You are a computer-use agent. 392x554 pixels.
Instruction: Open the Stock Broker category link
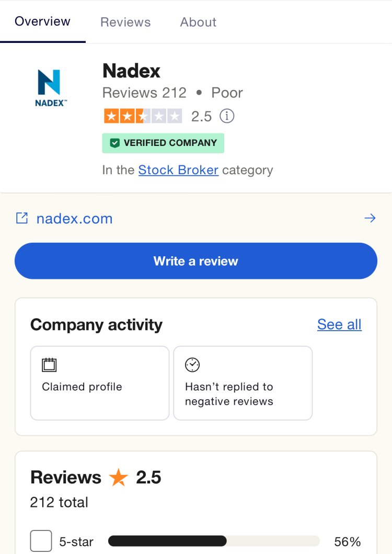[178, 170]
